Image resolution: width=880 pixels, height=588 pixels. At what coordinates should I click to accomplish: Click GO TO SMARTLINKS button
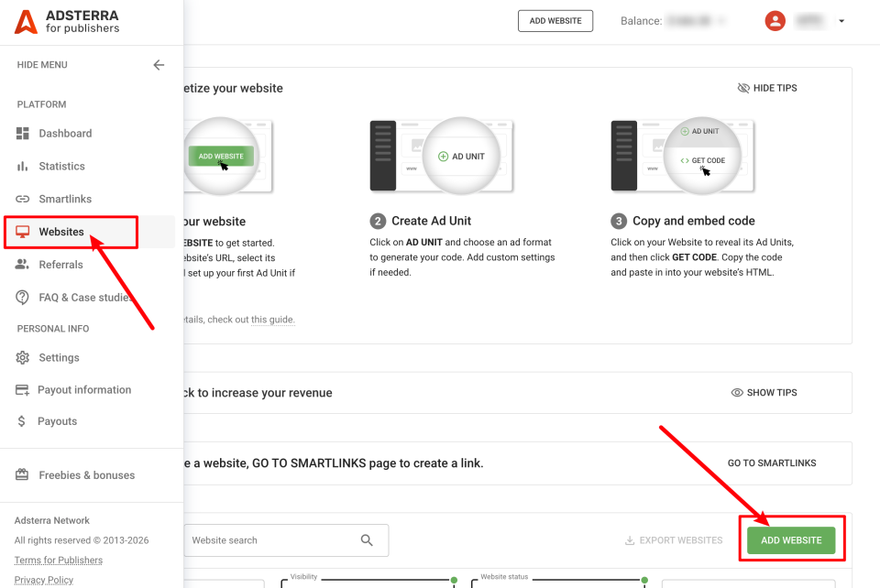tap(772, 463)
